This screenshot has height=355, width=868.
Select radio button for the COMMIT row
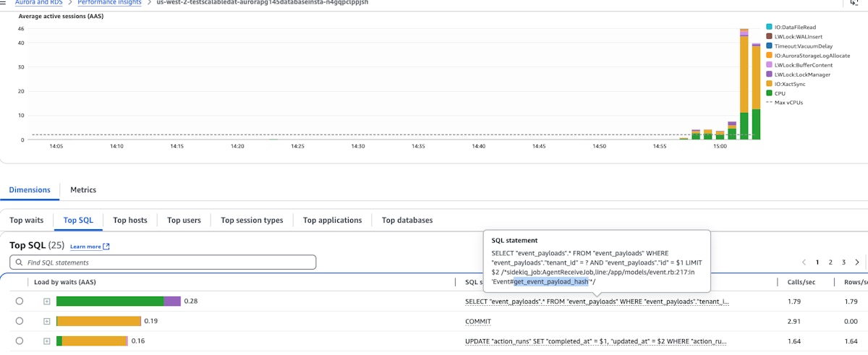point(20,321)
